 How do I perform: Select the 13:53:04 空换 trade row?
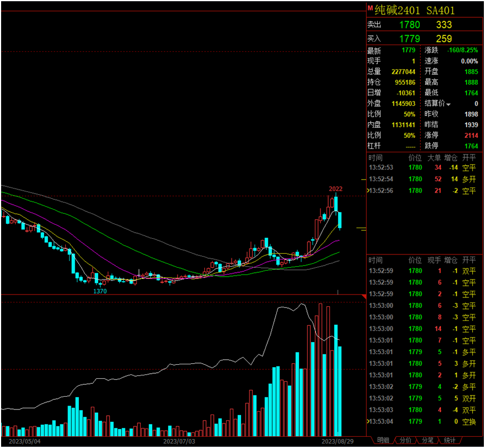tap(424, 421)
